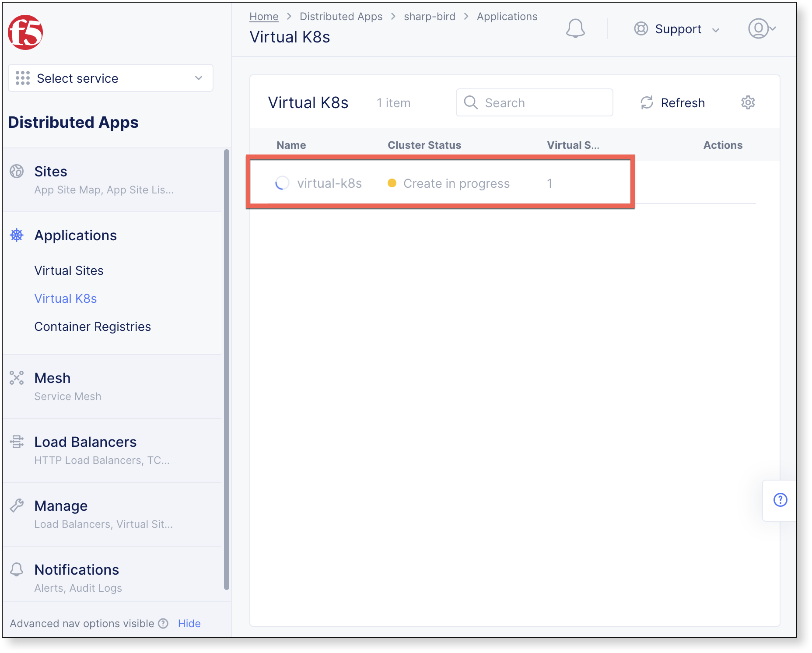
Task: Click the Sites globe icon
Action: click(17, 171)
